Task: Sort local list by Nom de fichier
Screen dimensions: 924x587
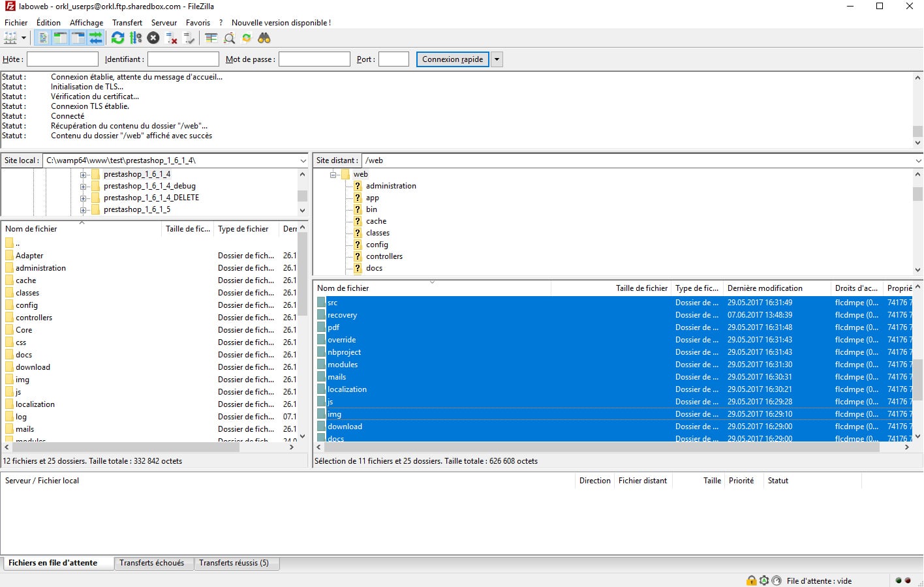Action: tap(82, 229)
